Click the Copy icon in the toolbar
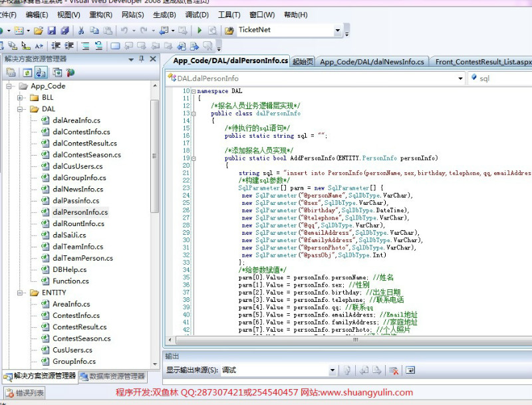 (94, 31)
